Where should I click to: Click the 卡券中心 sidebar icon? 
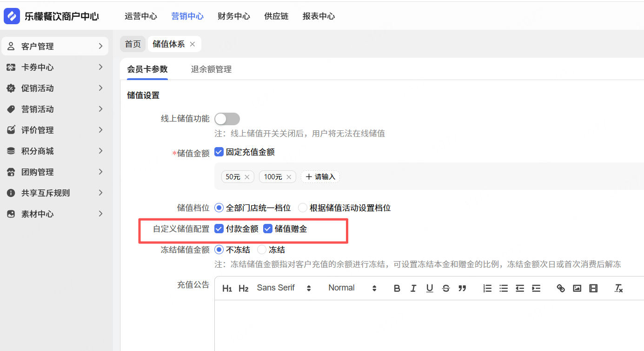tap(11, 67)
